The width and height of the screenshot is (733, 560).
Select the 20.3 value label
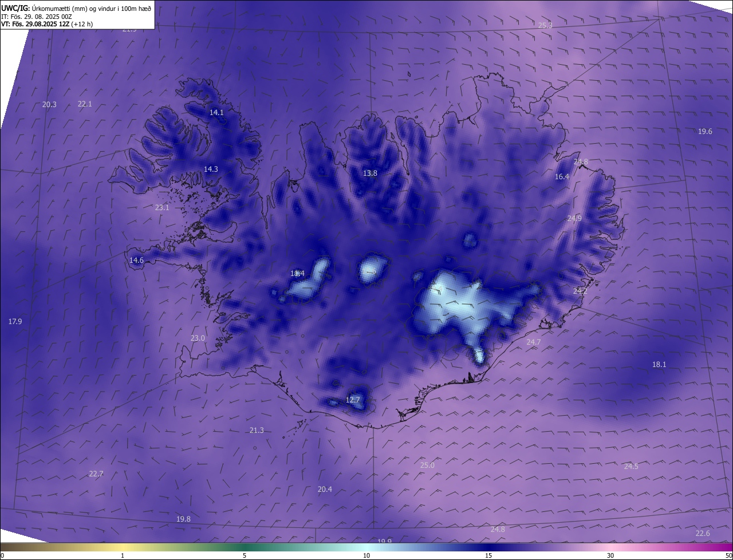[49, 105]
